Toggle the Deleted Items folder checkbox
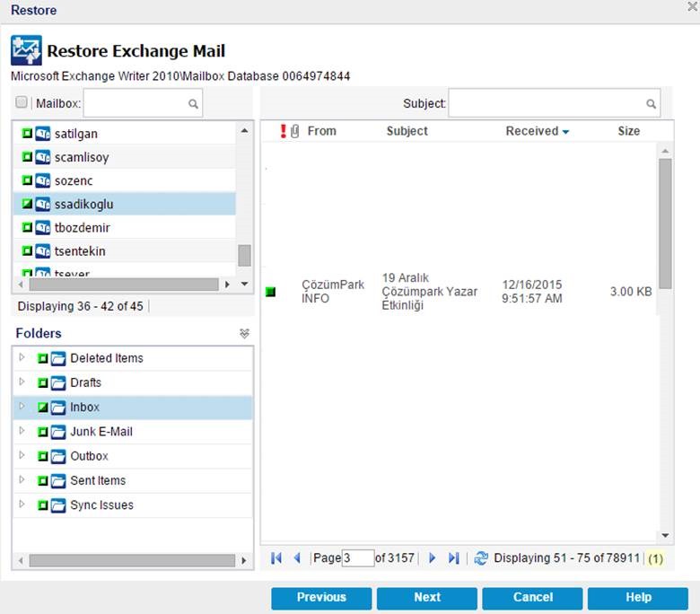Viewport: 700px width, 614px height. point(43,358)
